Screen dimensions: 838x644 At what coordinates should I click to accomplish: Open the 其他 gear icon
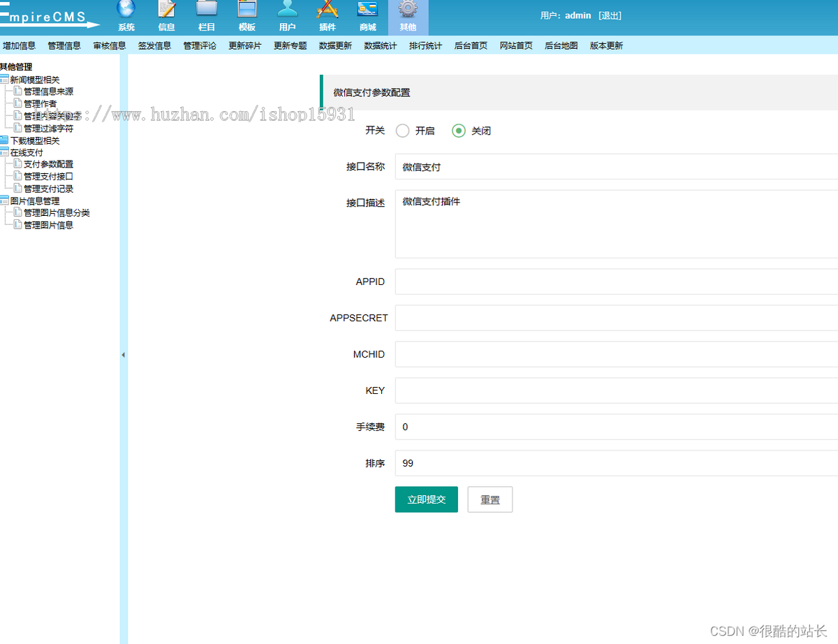tap(408, 9)
